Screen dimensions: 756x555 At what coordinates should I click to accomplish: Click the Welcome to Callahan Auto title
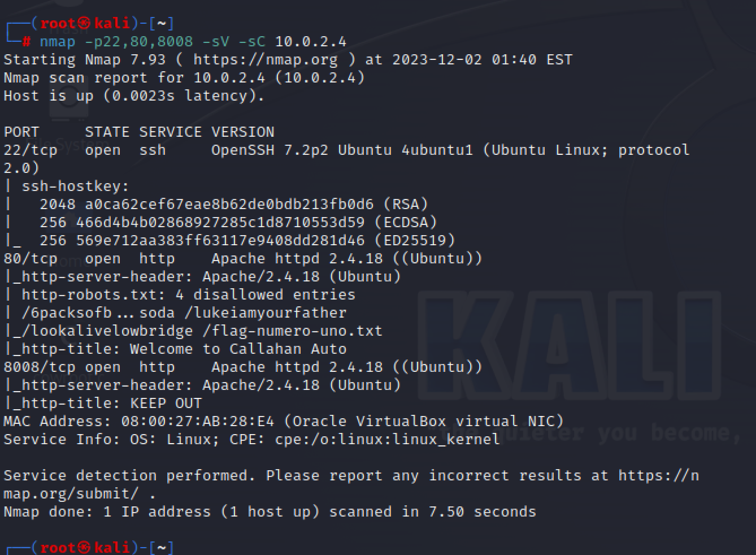coord(238,349)
